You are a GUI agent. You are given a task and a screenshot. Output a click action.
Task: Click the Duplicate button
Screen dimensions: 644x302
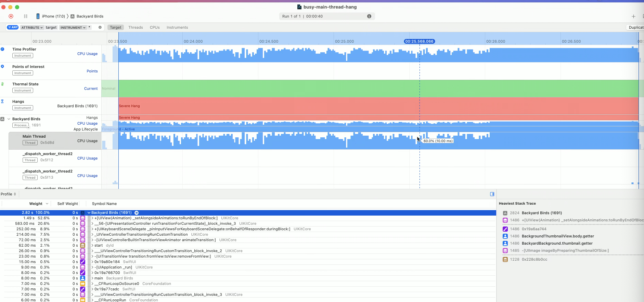pyautogui.click(x=636, y=27)
